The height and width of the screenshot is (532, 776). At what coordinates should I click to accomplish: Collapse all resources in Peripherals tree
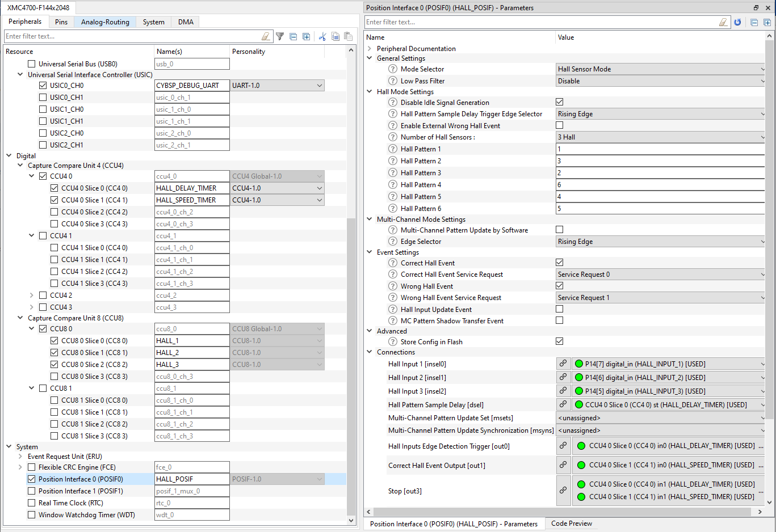click(x=293, y=36)
